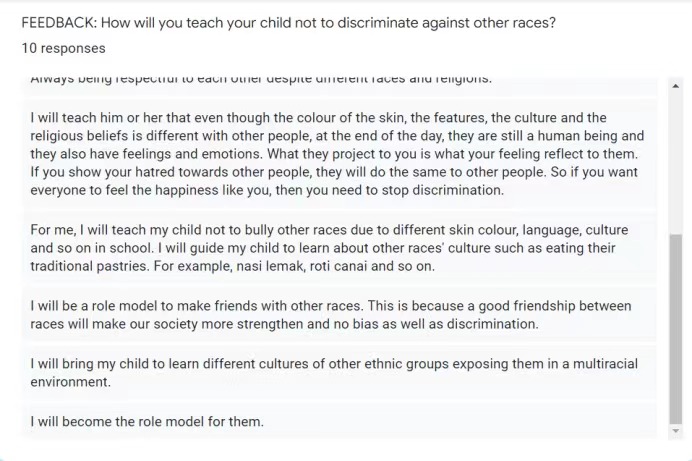
Task: Select the last response 'I will become the role model'
Action: pos(147,422)
